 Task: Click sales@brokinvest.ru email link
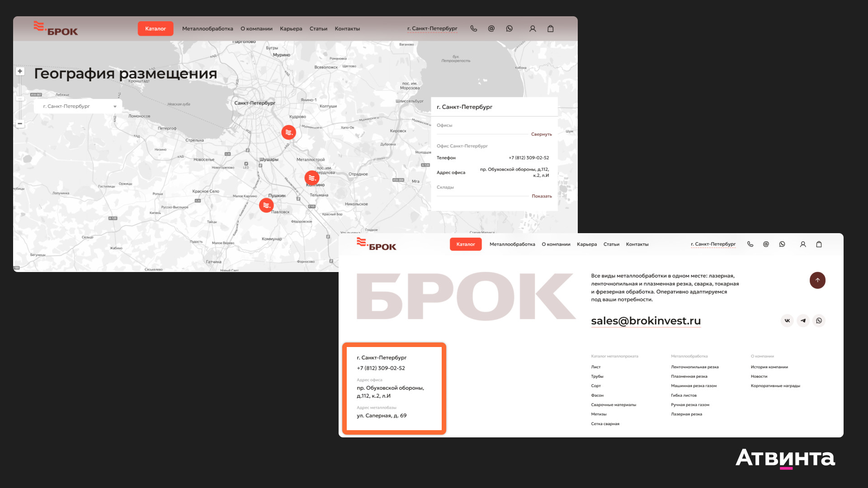point(646,321)
